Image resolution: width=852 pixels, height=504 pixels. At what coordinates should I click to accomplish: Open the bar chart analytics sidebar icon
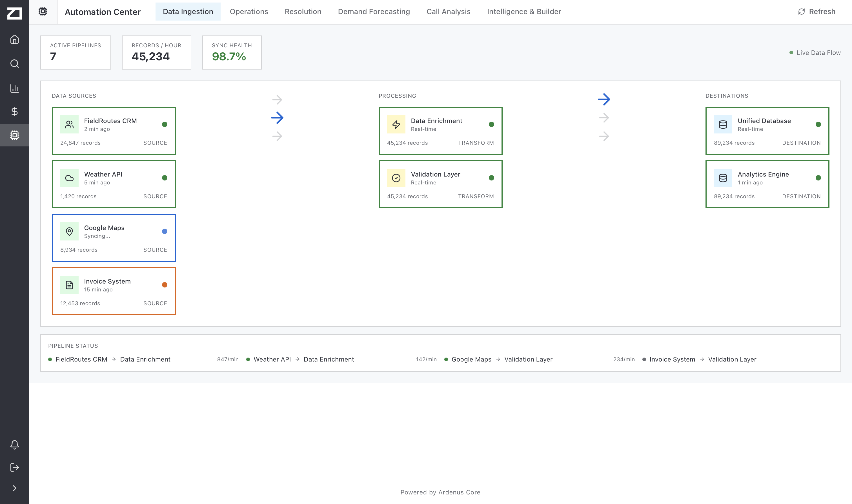coord(14,88)
